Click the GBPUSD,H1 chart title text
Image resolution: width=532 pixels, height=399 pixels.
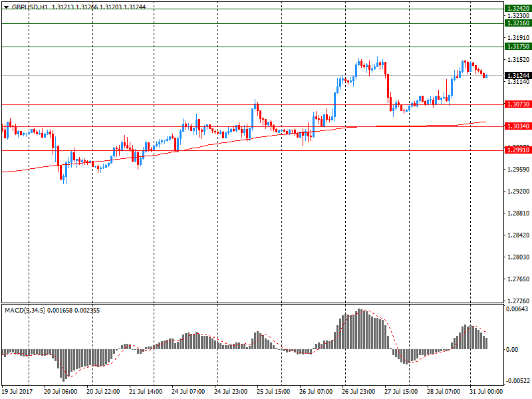point(30,7)
